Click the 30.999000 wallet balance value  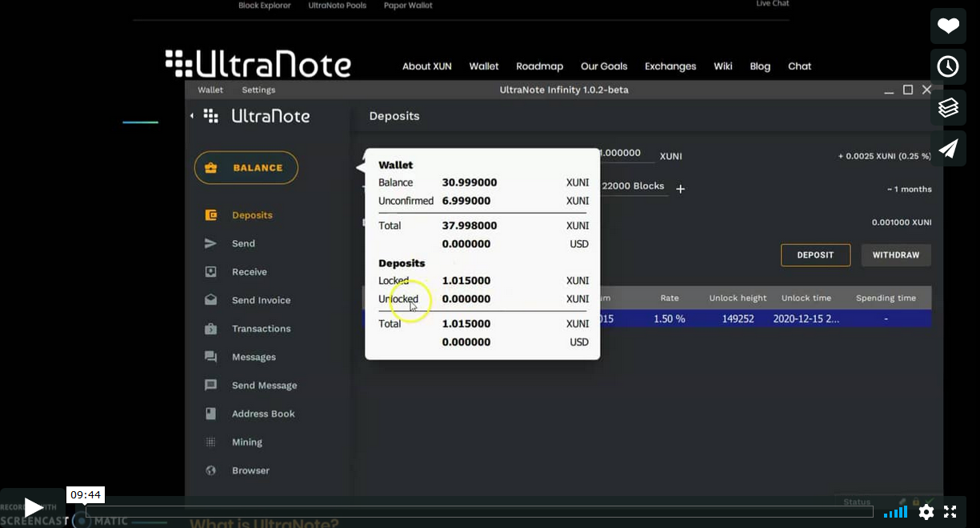(x=470, y=182)
